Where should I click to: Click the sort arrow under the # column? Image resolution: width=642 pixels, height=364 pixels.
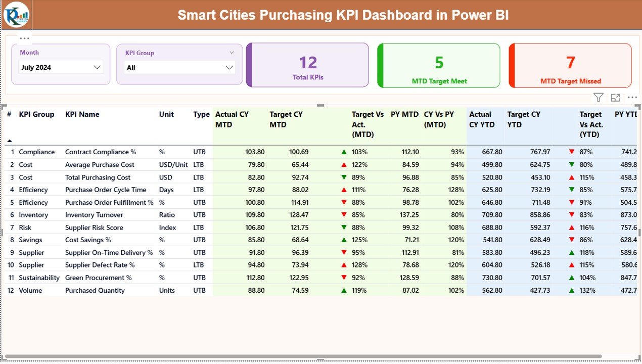click(x=11, y=141)
